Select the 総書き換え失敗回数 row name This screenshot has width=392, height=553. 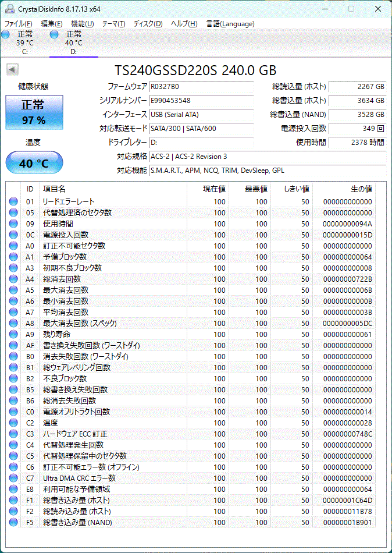tap(76, 389)
